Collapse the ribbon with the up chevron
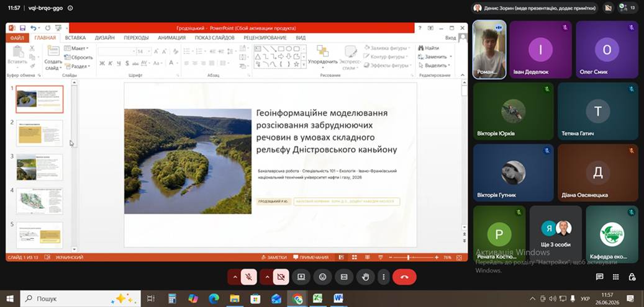 pyautogui.click(x=463, y=75)
